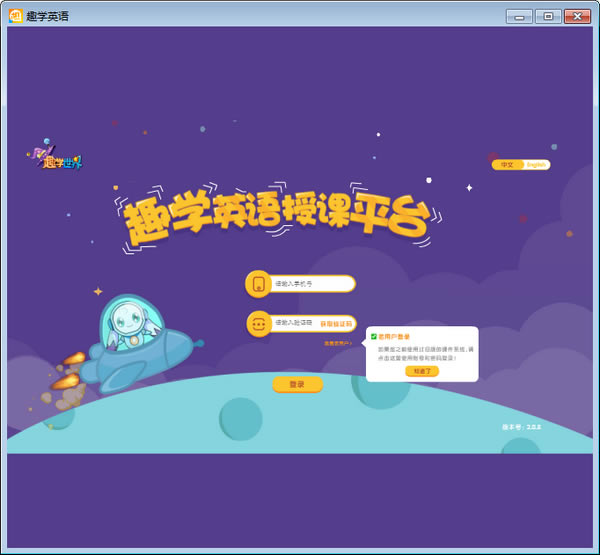Click the phone icon beside the phone number field

259,284
